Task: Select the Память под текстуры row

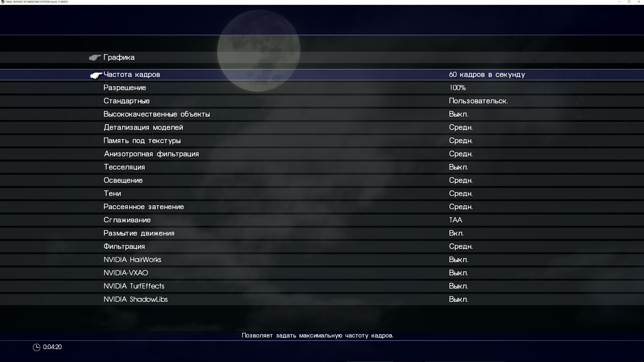Action: point(142,141)
